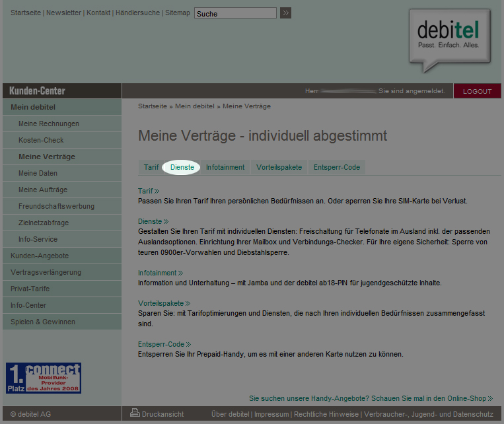Click the Händlersuche link at the top

[138, 13]
